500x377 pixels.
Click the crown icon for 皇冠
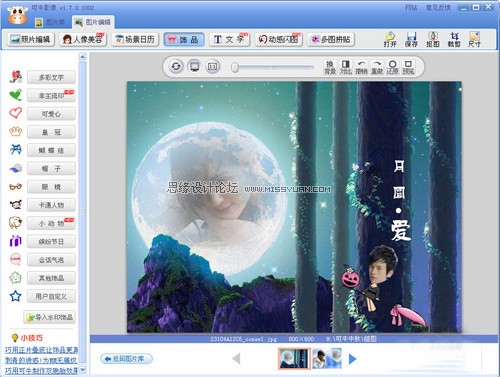tap(16, 131)
